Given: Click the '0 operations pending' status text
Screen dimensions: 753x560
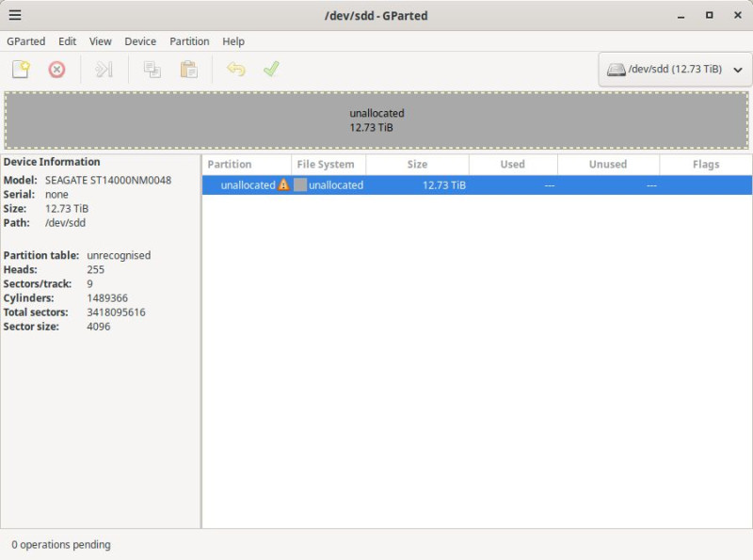Looking at the screenshot, I should point(61,545).
